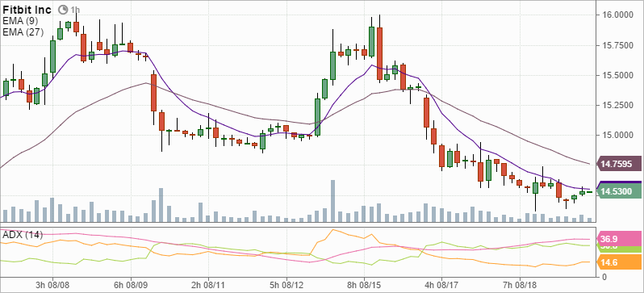The height and width of the screenshot is (293, 644).
Task: Select the "EMA (27)" indicator label
Action: 23,31
